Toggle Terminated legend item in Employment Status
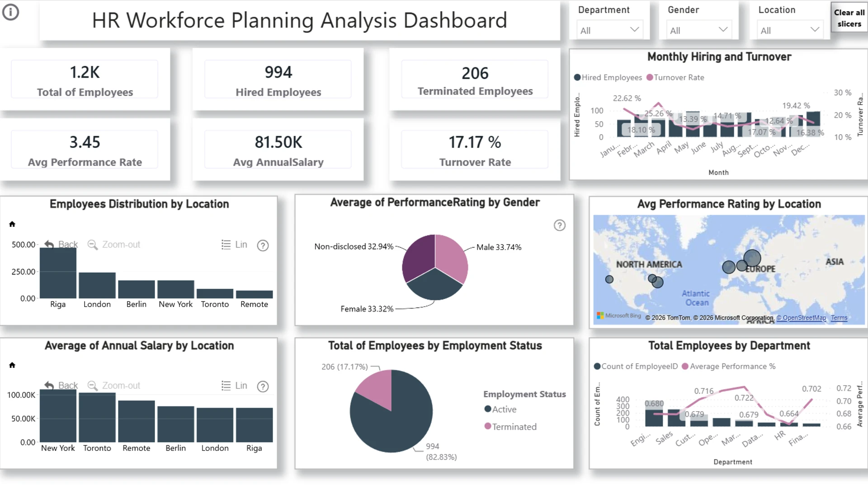 pyautogui.click(x=510, y=427)
